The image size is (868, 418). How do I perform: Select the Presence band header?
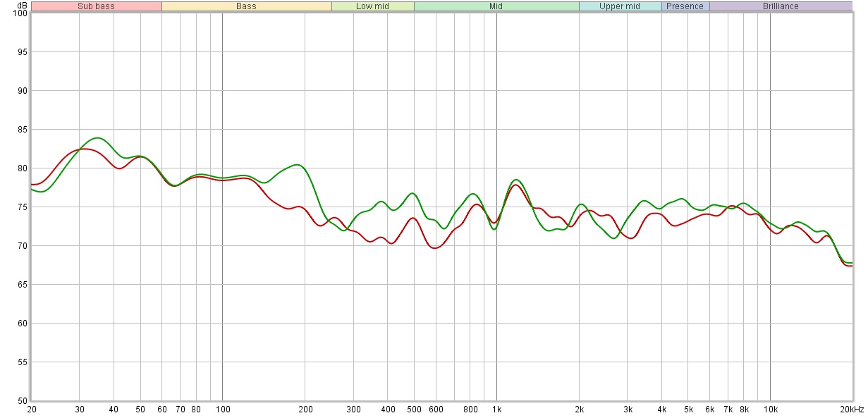[x=685, y=6]
